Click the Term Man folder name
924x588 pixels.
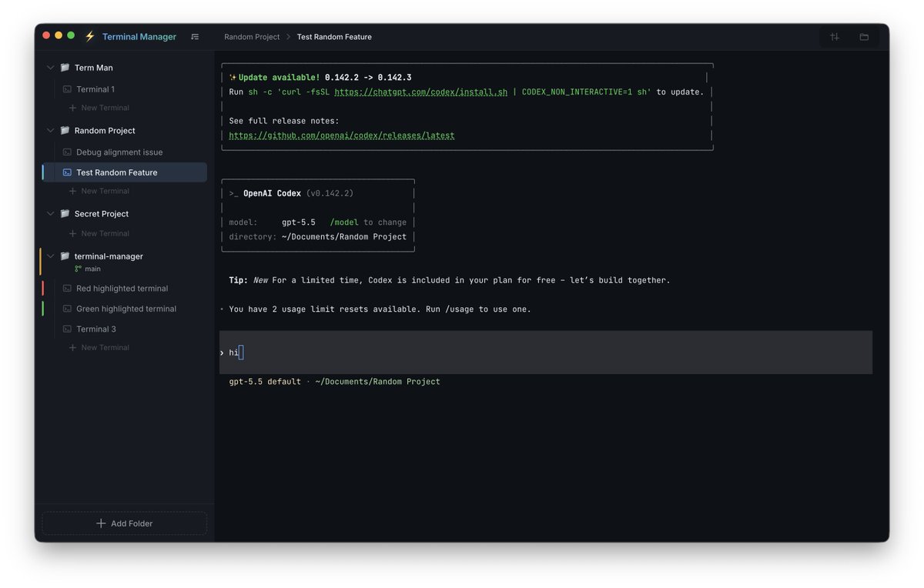[x=94, y=68]
